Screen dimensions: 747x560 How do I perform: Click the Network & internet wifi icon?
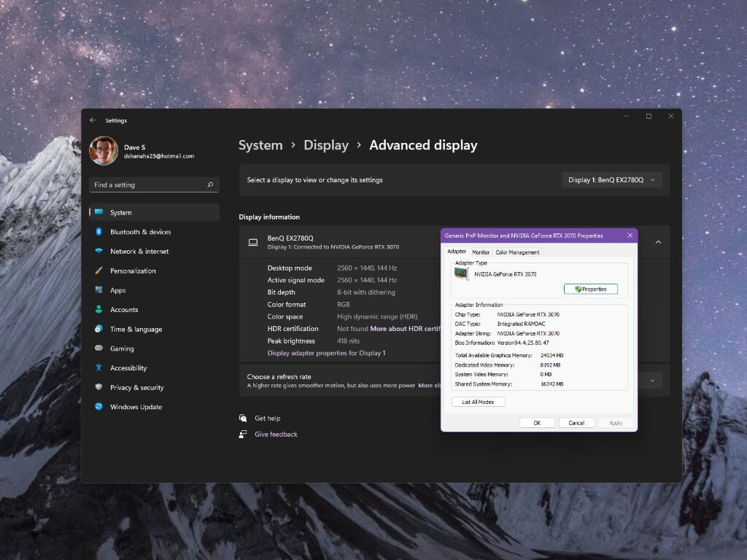98,252
